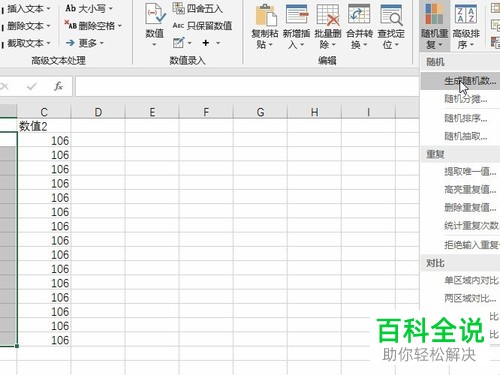Expand the 删除空格 dropdown arrow

[120, 26]
